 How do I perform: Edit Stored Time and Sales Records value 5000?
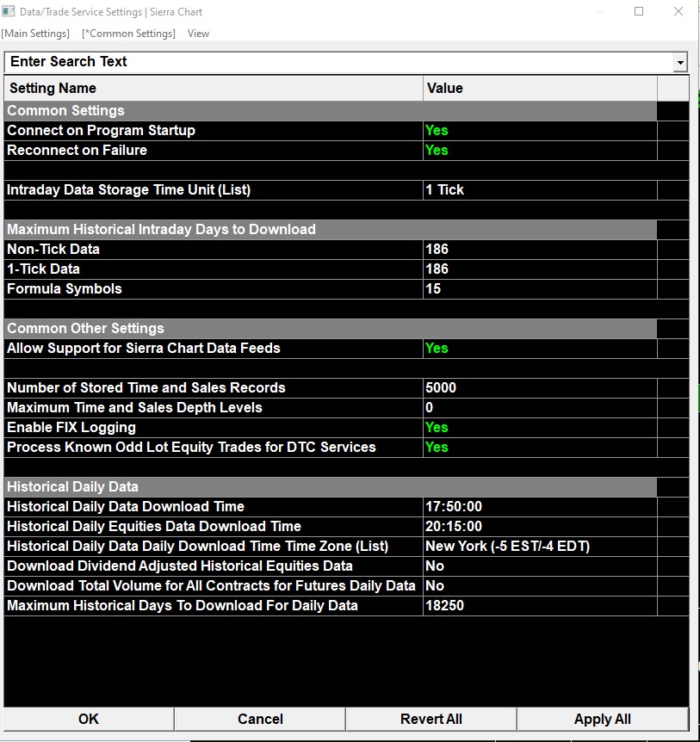[x=540, y=388]
